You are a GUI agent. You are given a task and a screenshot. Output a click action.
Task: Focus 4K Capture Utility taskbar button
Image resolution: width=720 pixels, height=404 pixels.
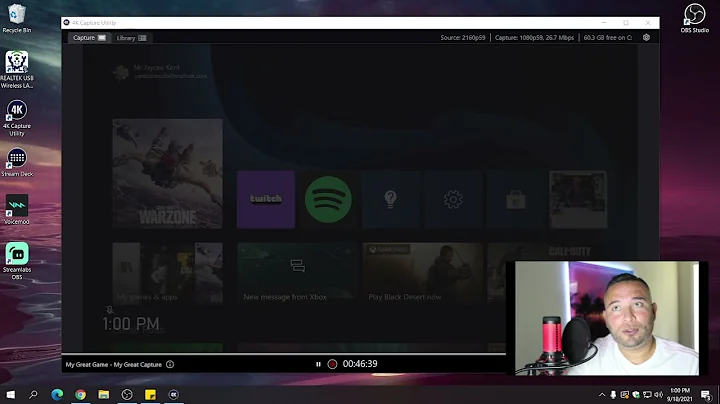pos(174,394)
